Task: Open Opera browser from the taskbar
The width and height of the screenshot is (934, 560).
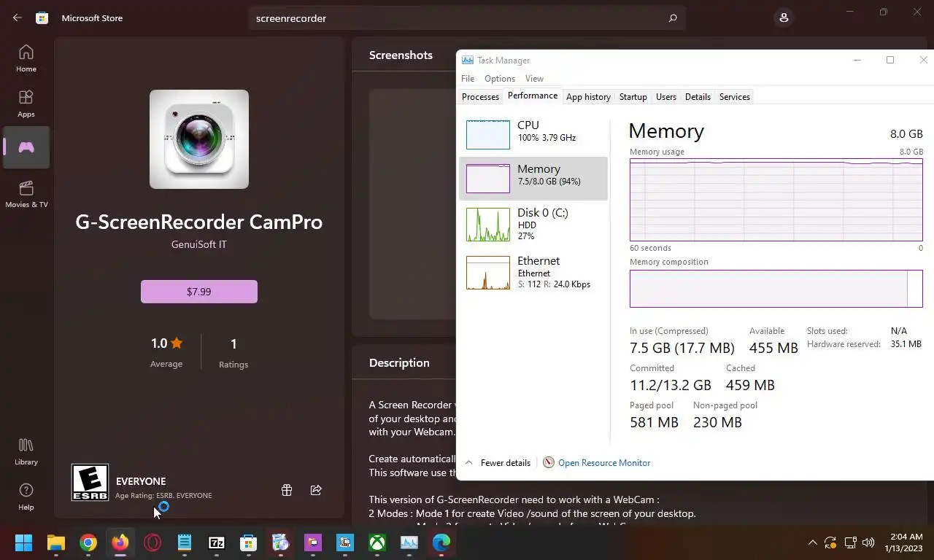Action: [153, 542]
